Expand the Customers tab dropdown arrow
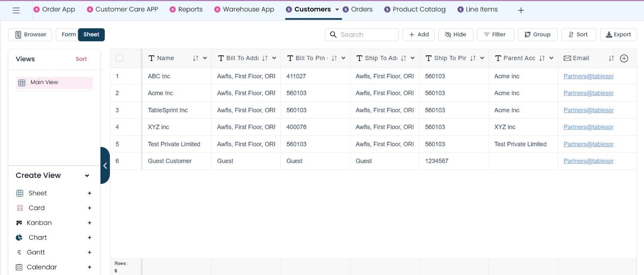644x275 pixels. [x=337, y=9]
